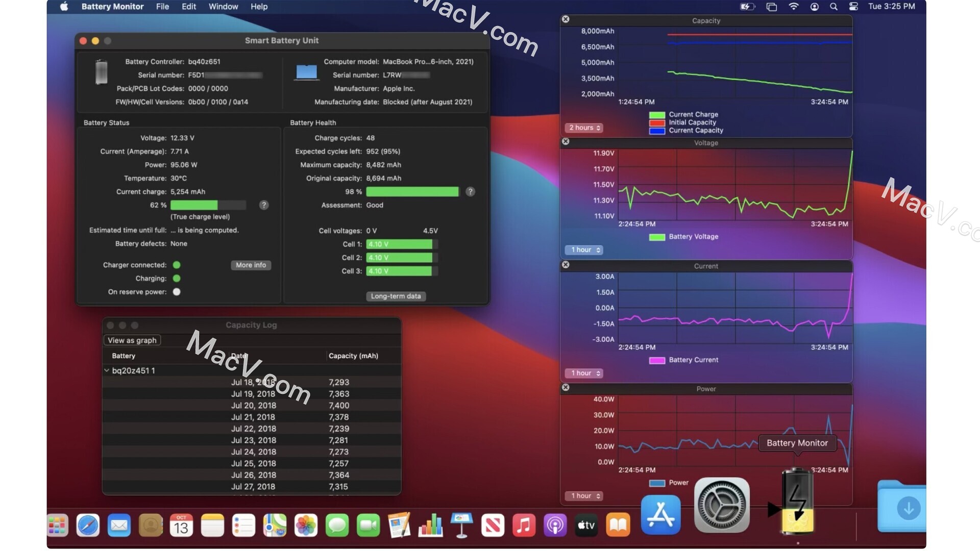Click green Current Charge legend swatch

tap(657, 115)
